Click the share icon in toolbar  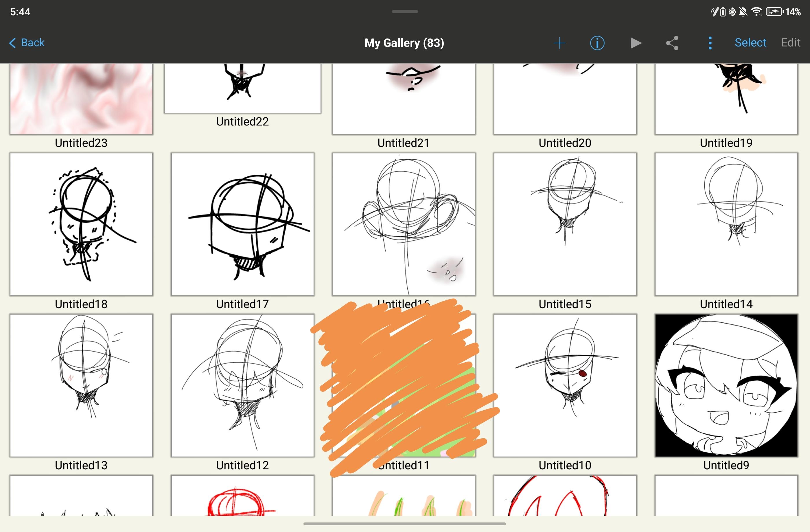tap(672, 43)
